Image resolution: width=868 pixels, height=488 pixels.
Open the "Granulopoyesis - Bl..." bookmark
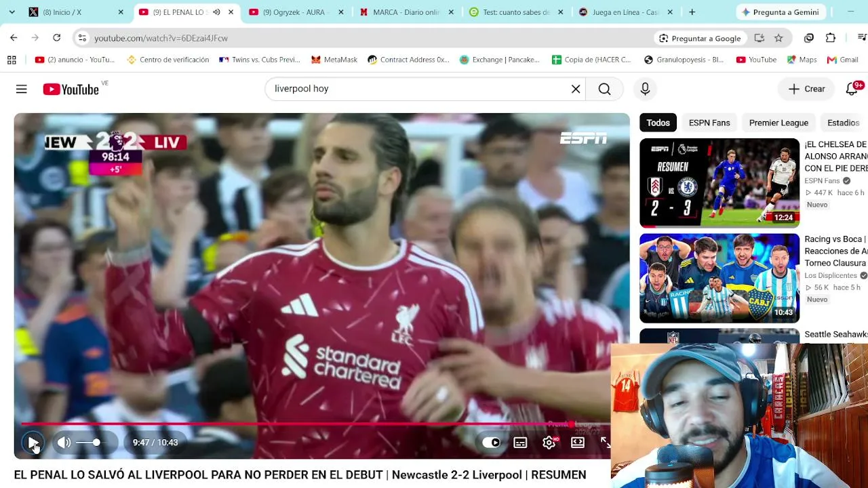pyautogui.click(x=684, y=60)
